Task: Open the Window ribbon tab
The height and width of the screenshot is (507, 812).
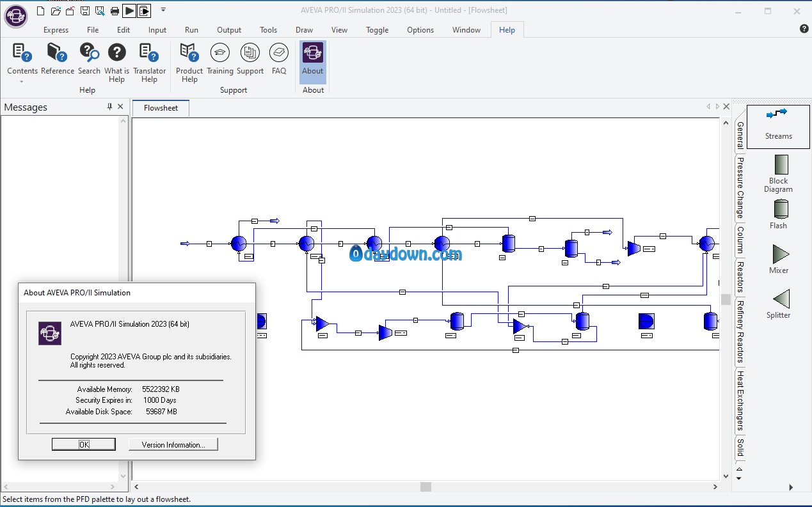Action: (466, 30)
